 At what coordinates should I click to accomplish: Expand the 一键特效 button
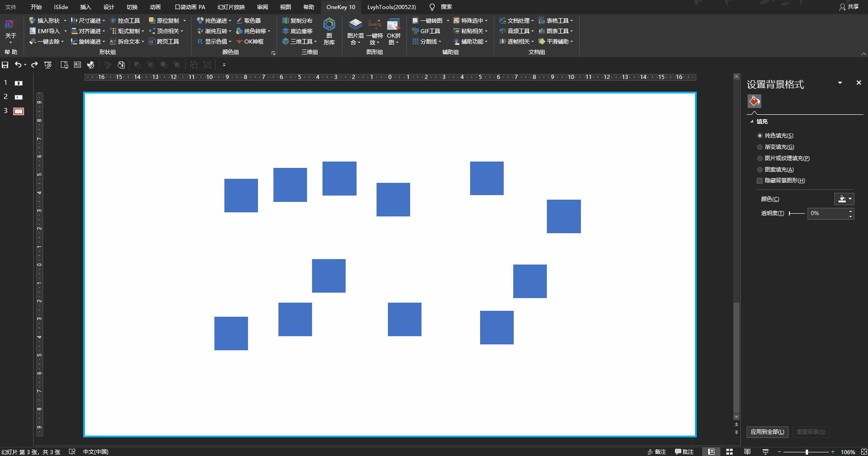[x=374, y=32]
